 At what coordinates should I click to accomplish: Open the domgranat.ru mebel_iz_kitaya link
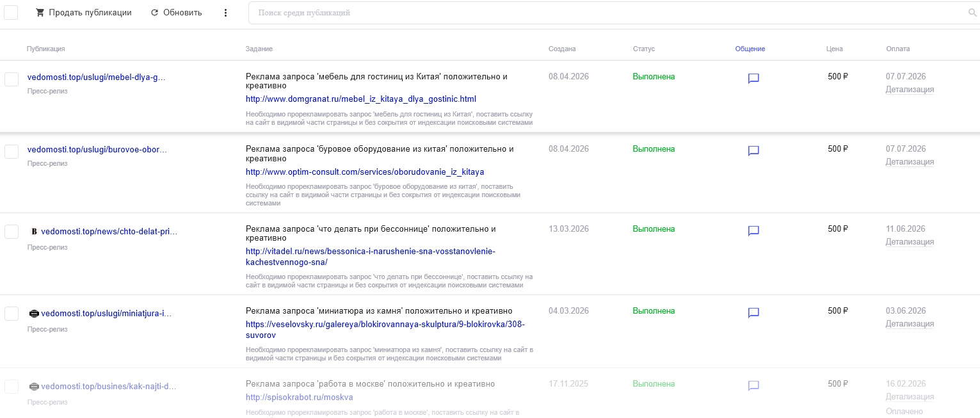coord(360,99)
